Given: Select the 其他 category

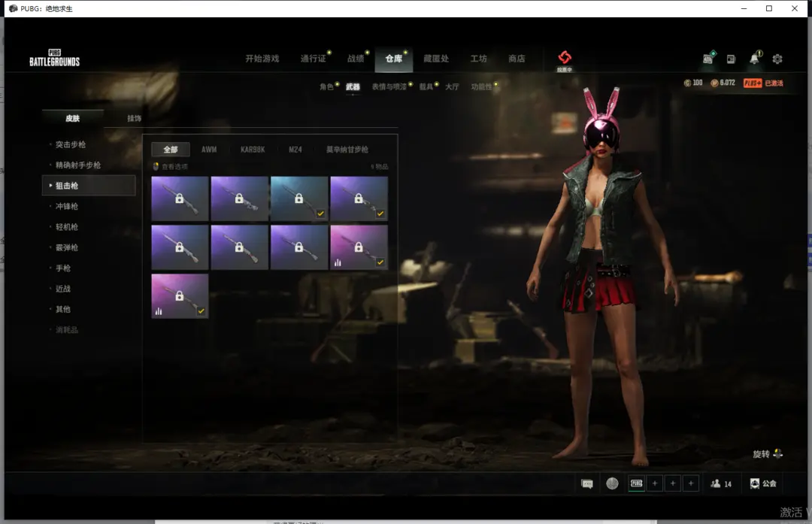Looking at the screenshot, I should click(x=63, y=309).
